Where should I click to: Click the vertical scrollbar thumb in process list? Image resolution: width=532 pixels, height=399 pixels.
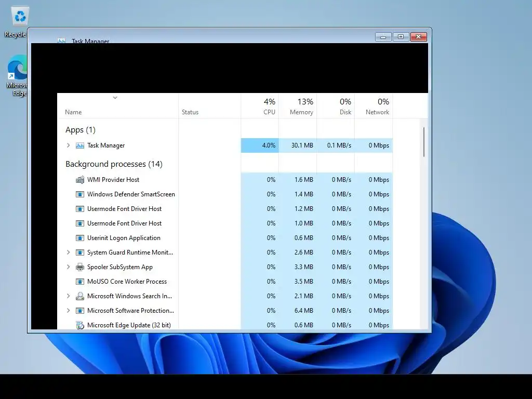pos(424,142)
